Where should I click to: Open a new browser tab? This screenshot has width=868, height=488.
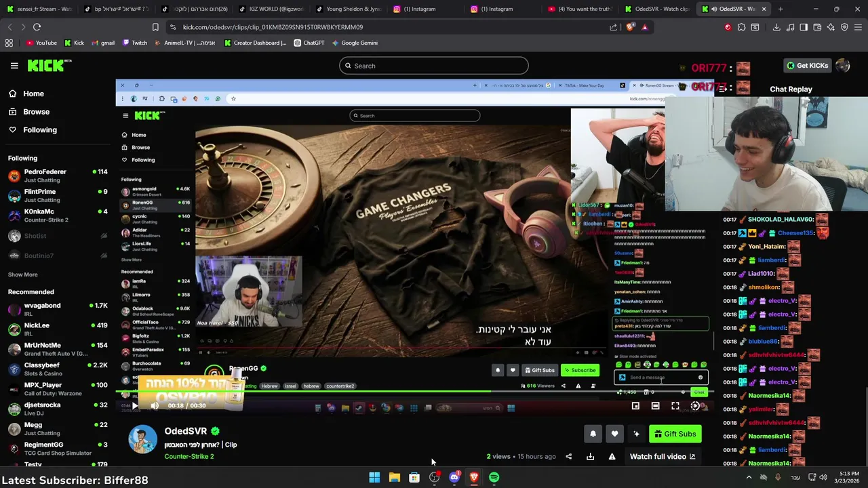click(x=781, y=9)
